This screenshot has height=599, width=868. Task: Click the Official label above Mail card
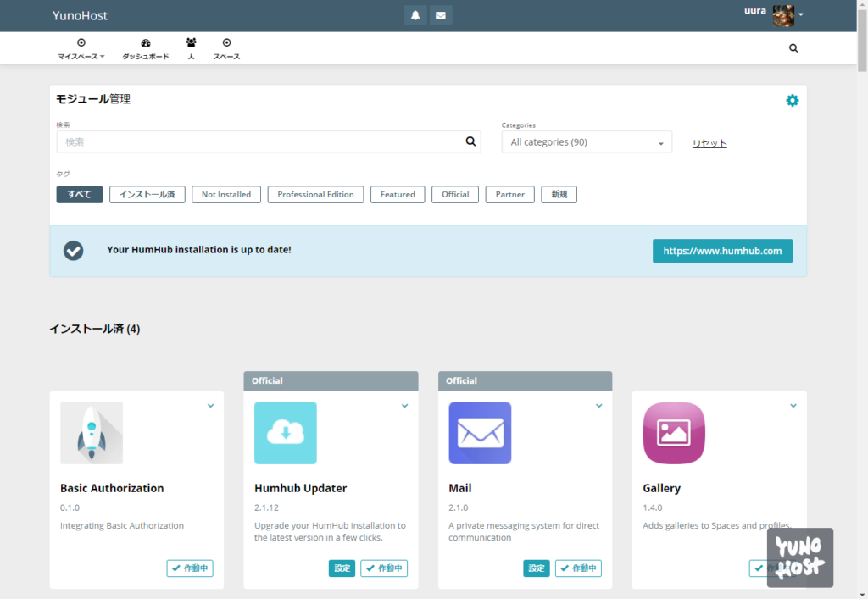coord(461,380)
